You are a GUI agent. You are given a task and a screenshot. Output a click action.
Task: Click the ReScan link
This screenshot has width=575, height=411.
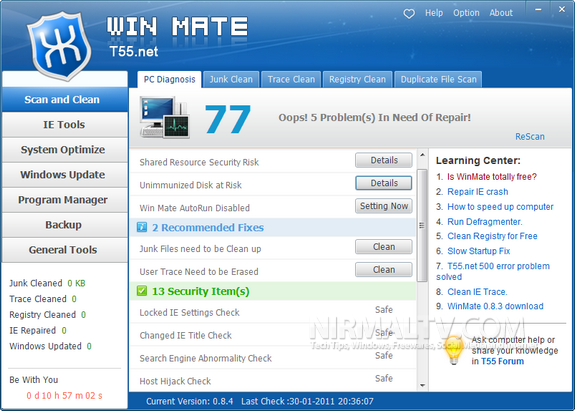pyautogui.click(x=530, y=137)
